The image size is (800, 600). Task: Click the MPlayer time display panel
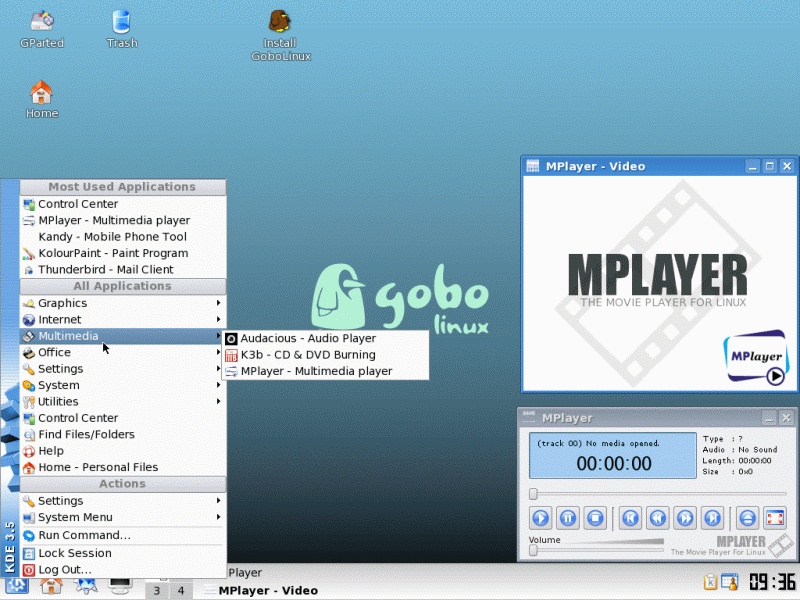coord(613,456)
